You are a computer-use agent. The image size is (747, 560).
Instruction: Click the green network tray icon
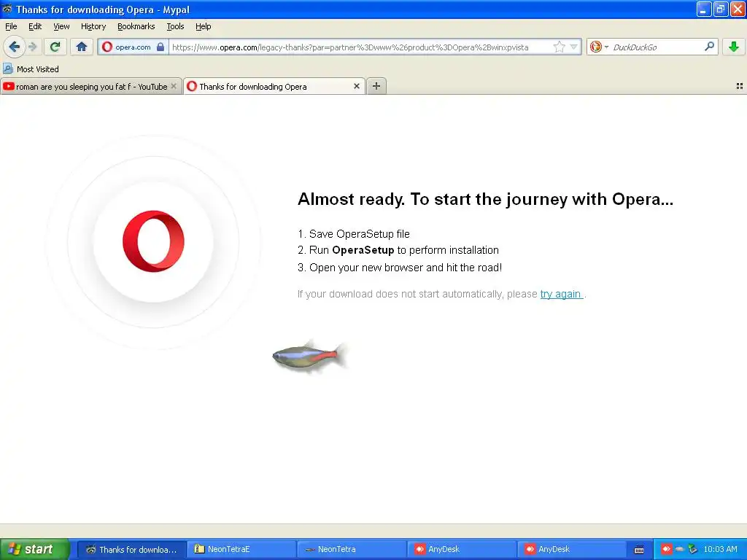[x=693, y=550]
